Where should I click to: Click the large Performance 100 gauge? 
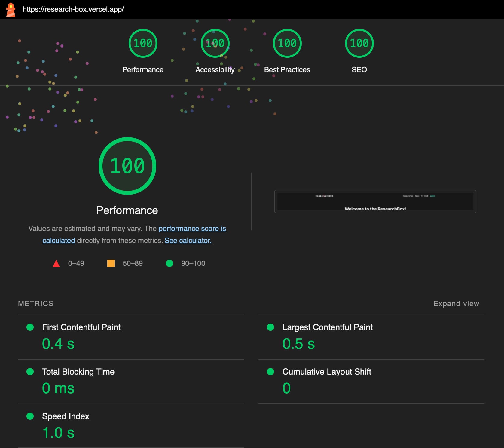[x=127, y=166]
